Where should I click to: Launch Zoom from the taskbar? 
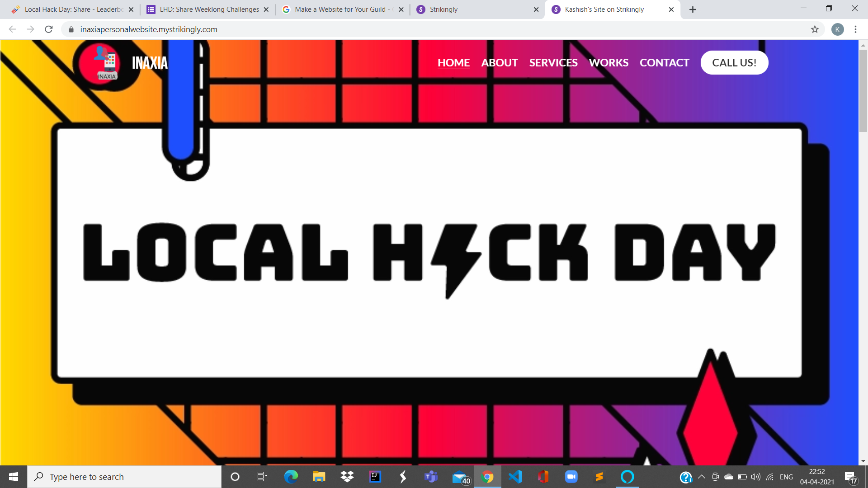571,477
